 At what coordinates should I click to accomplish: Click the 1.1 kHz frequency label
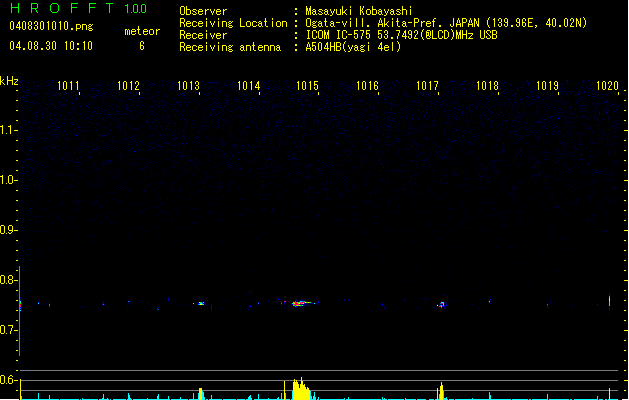[x=7, y=130]
